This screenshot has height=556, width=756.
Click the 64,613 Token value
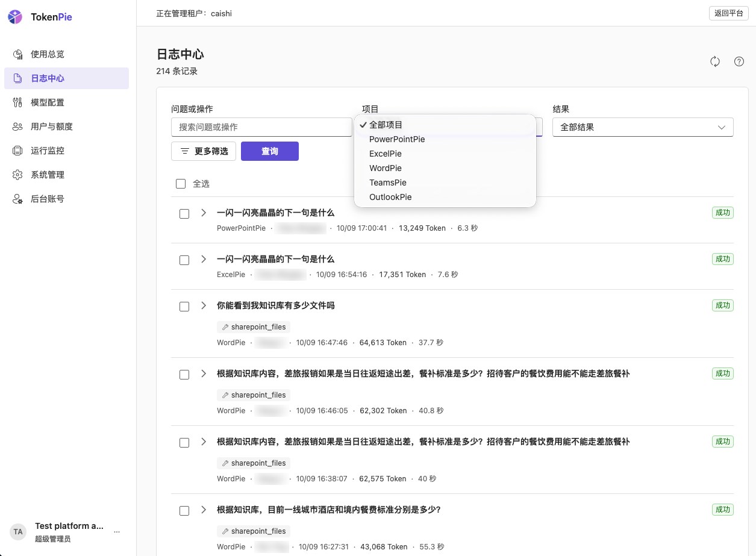click(383, 343)
